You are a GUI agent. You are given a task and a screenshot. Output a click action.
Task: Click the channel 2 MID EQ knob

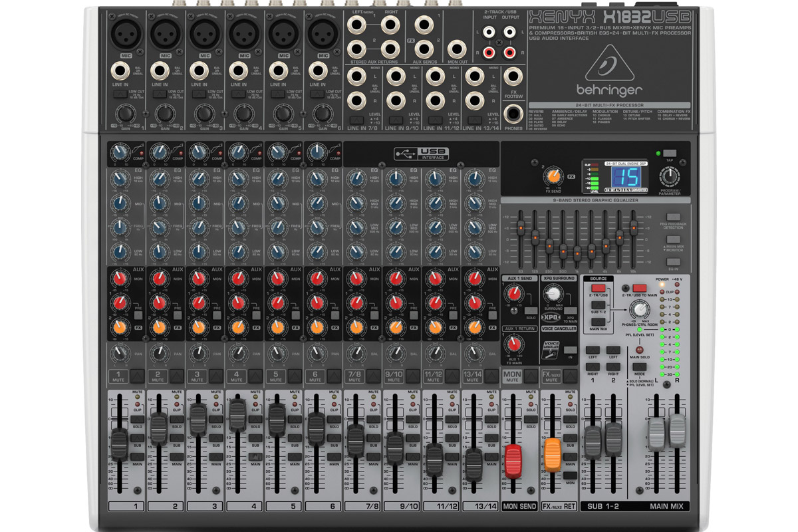pos(159,203)
